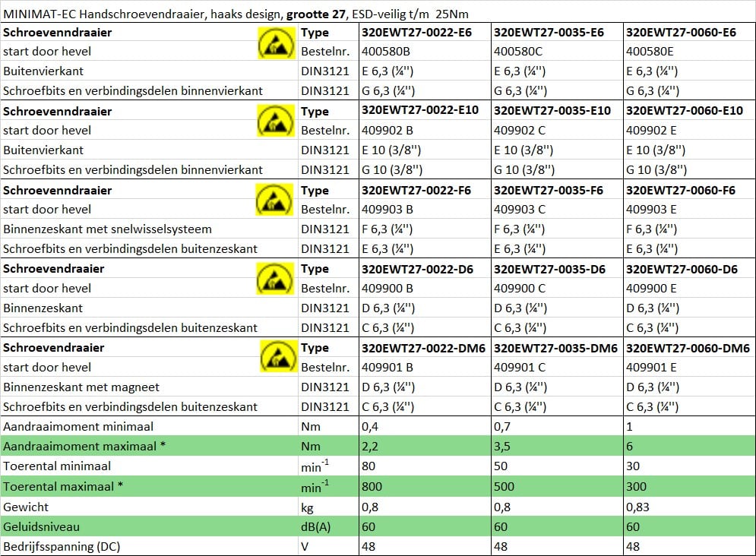756x556 pixels.
Task: Click the ESD icon in the E6 section
Action: pos(277,43)
